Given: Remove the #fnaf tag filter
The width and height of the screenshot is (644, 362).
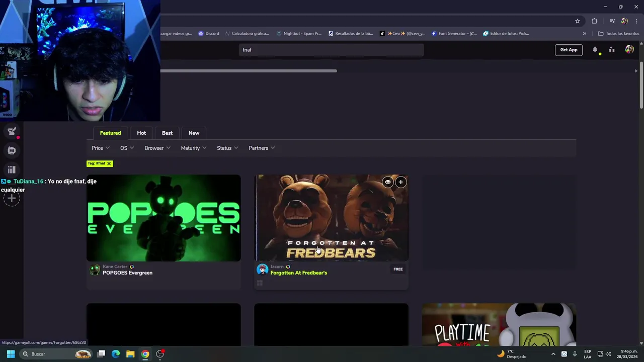Looking at the screenshot, I should (x=109, y=163).
